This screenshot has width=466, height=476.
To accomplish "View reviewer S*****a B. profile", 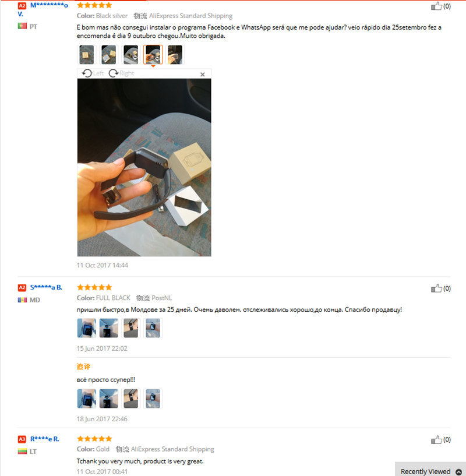I will [46, 287].
